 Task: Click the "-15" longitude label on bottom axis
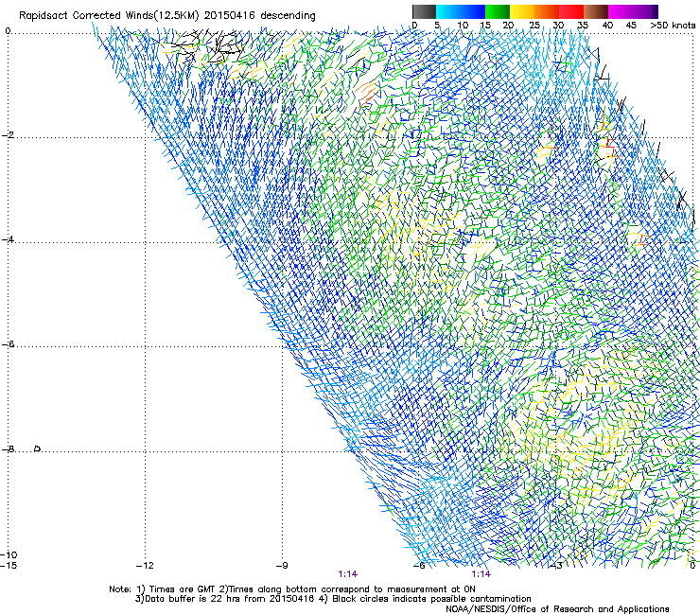pyautogui.click(x=9, y=565)
